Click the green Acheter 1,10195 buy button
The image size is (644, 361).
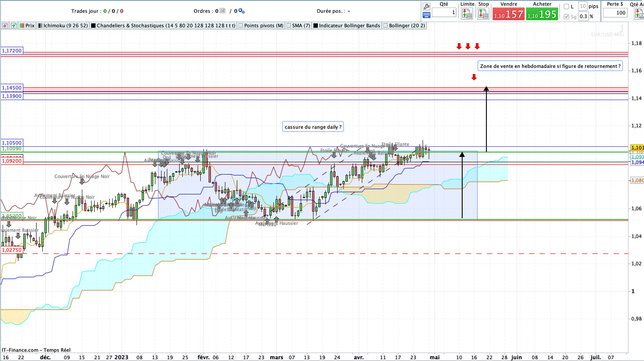(542, 14)
